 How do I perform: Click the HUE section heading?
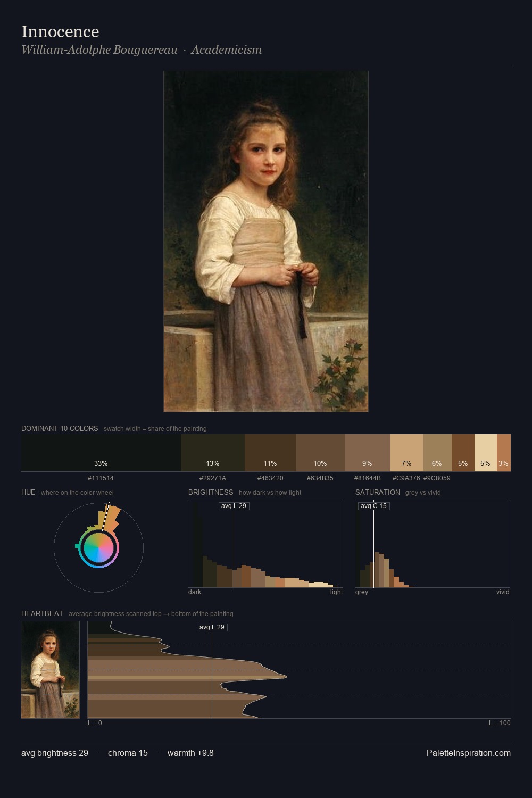(x=28, y=492)
